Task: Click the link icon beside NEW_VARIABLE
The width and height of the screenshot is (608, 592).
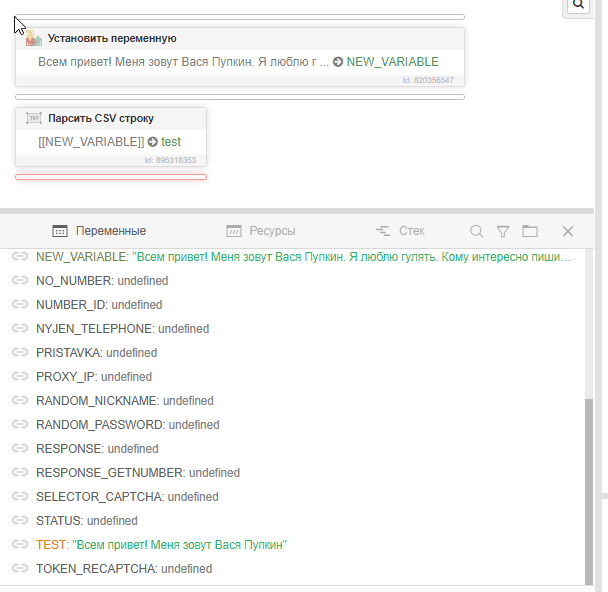Action: coord(19,257)
